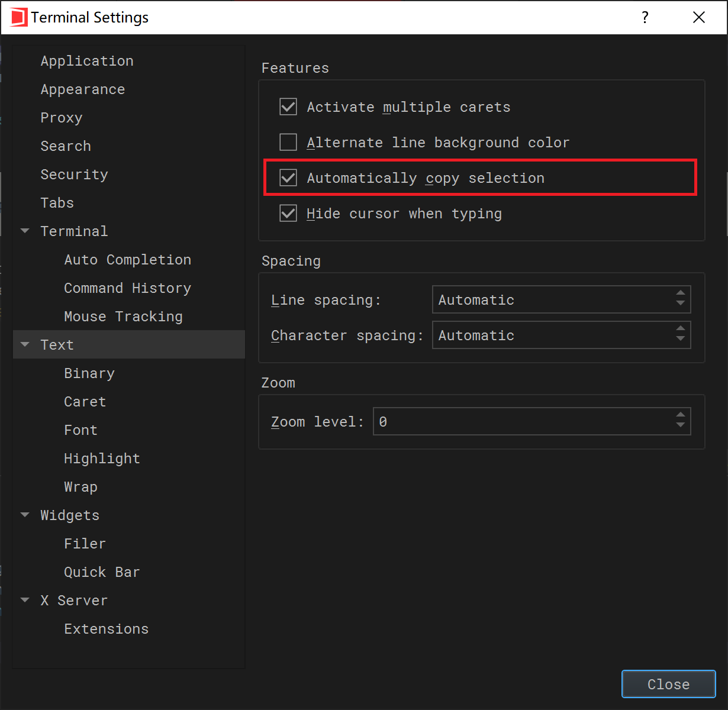Open Filer widget settings

(x=85, y=544)
